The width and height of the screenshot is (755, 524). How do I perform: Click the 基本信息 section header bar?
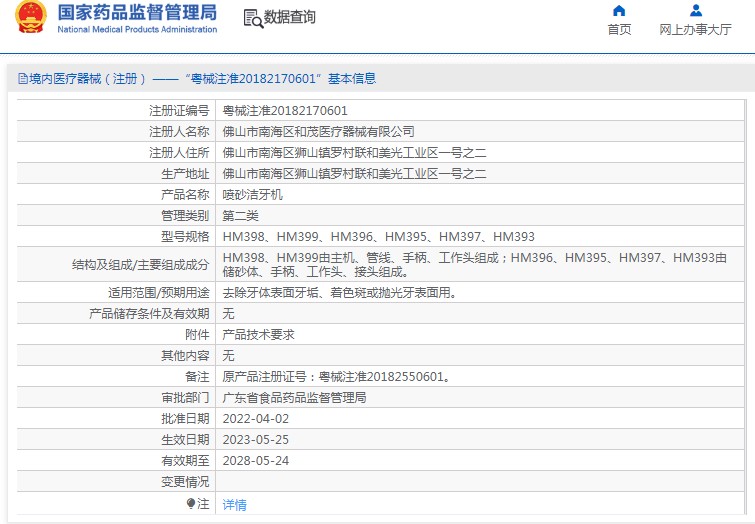pyautogui.click(x=377, y=79)
